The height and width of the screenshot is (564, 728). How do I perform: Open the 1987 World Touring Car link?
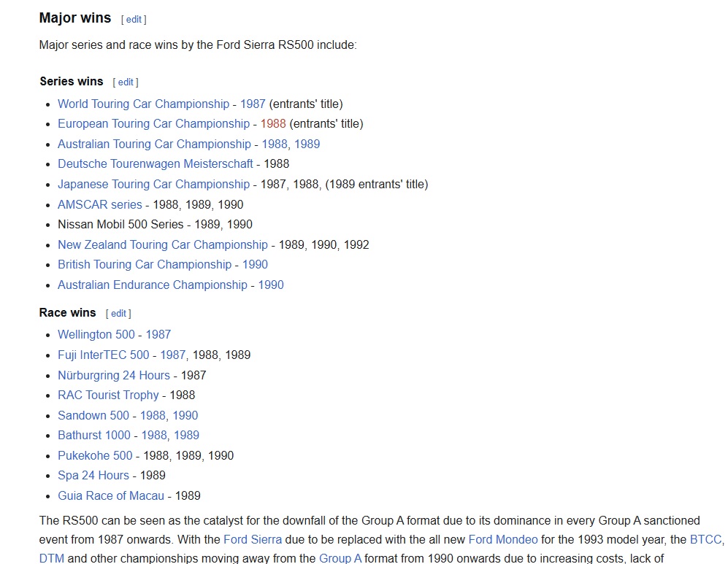253,104
